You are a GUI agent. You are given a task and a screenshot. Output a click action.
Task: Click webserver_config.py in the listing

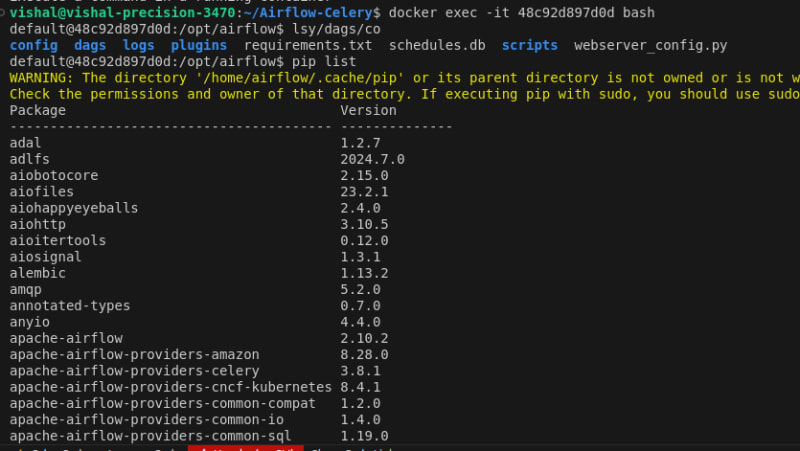(x=651, y=46)
